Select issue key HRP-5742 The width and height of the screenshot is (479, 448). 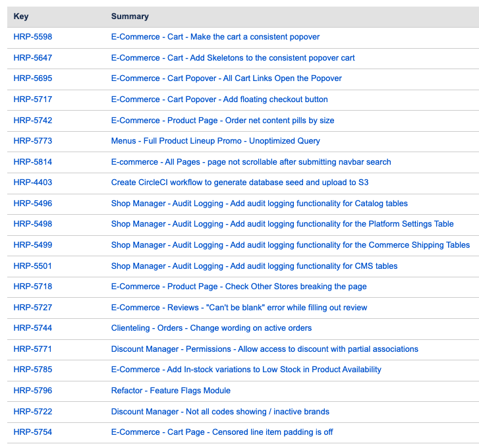[32, 121]
